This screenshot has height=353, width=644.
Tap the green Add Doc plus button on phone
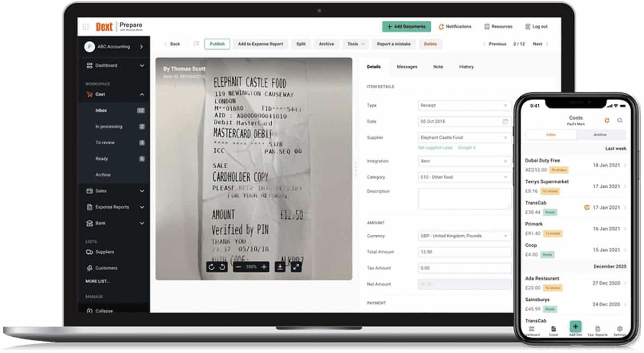(x=575, y=327)
